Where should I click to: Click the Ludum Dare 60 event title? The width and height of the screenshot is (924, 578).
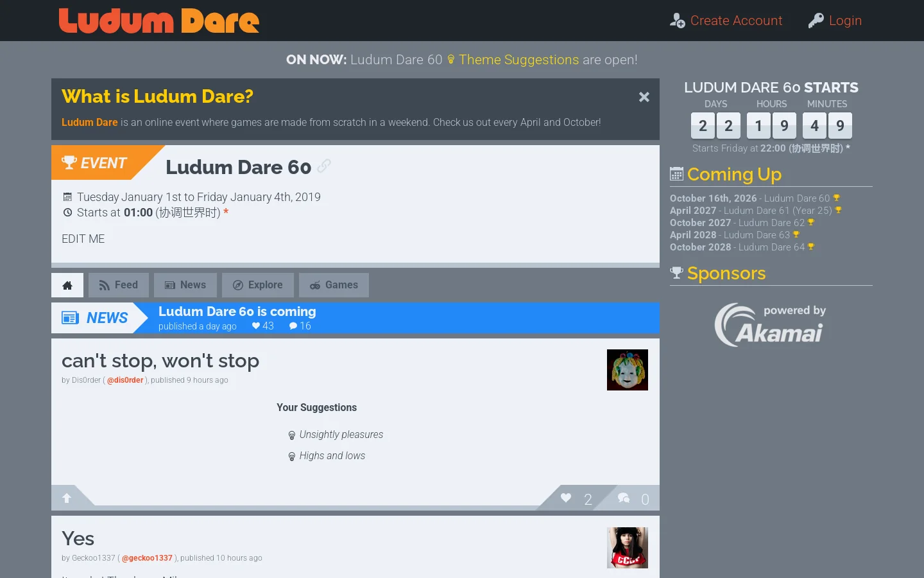[x=239, y=167]
